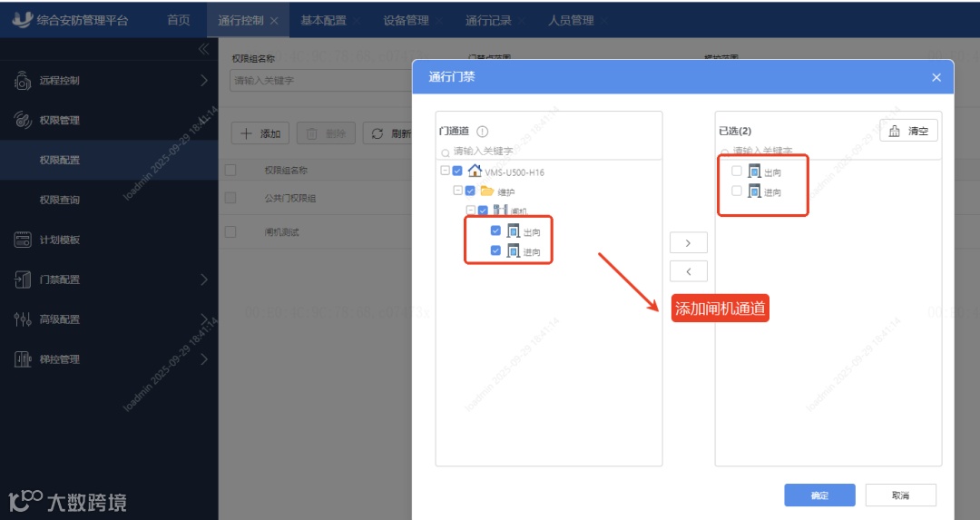
Task: Click the trash icon on 删除 button
Action: [312, 133]
